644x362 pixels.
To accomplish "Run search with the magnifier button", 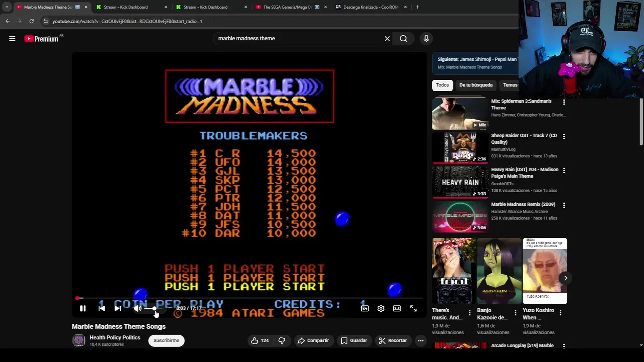I will 404,38.
